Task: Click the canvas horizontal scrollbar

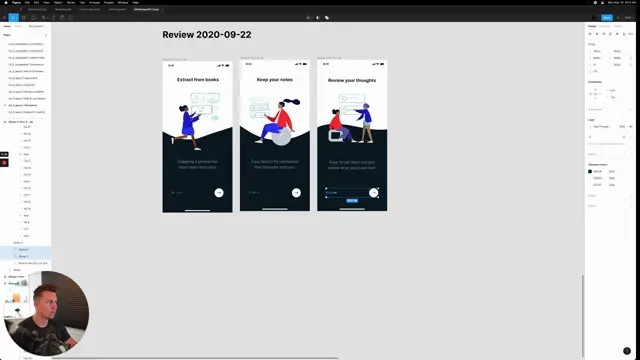Action: click(195, 358)
